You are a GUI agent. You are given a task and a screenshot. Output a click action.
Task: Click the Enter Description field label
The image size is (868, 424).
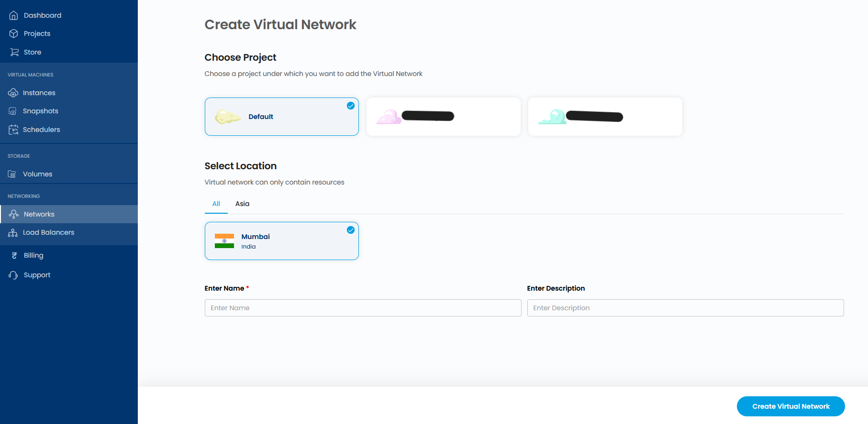(556, 288)
